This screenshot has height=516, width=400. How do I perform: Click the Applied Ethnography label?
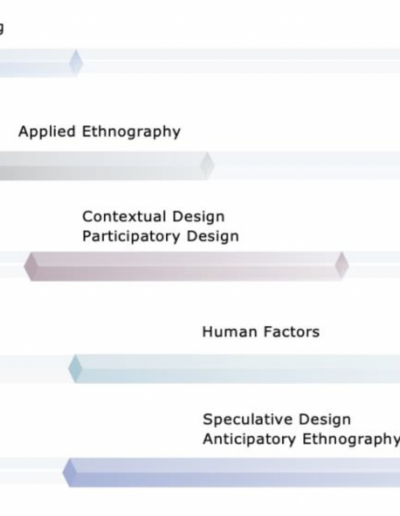click(x=99, y=132)
